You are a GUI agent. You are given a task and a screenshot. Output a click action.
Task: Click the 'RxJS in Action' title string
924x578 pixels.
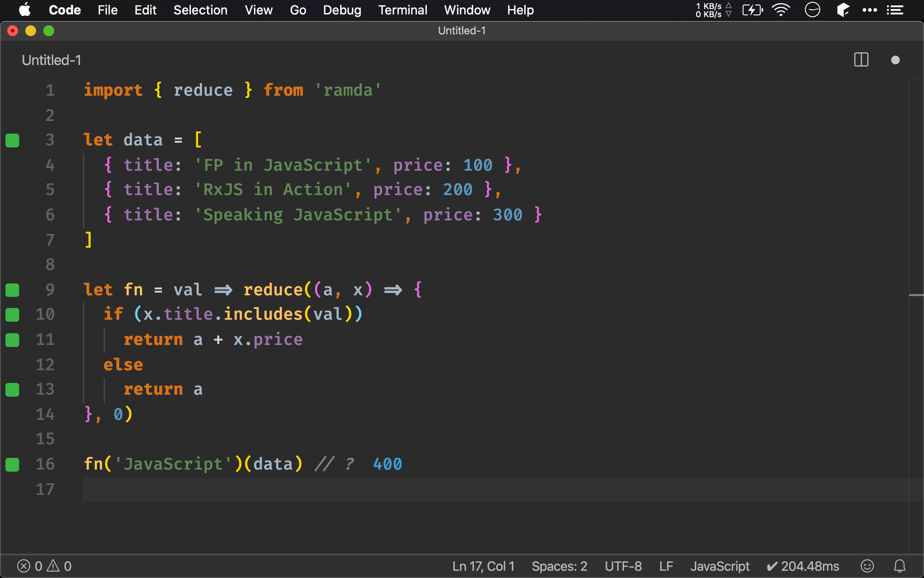[273, 190]
